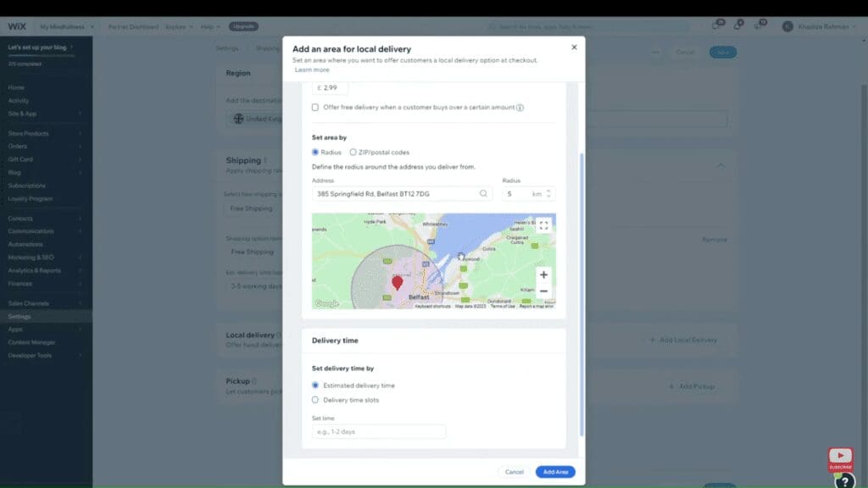Click the top search bar
Viewport: 868px width, 488px height.
(587, 26)
